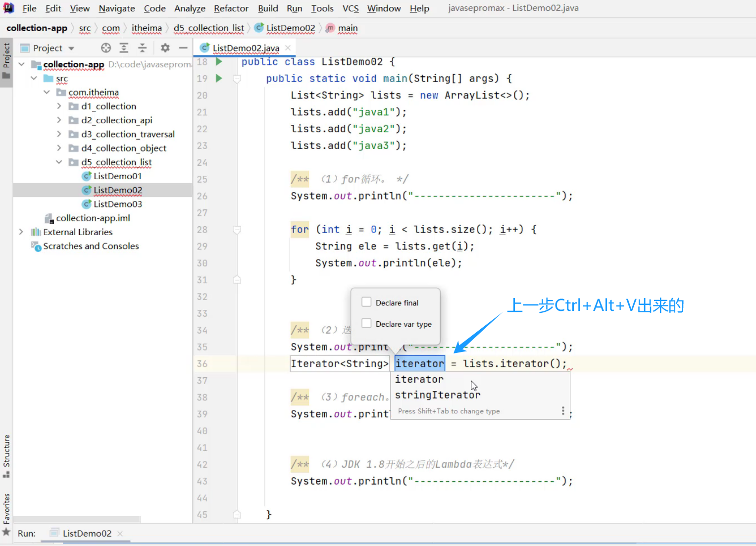Select ListDemo01 in the project tree
The height and width of the screenshot is (546, 756).
click(x=118, y=176)
